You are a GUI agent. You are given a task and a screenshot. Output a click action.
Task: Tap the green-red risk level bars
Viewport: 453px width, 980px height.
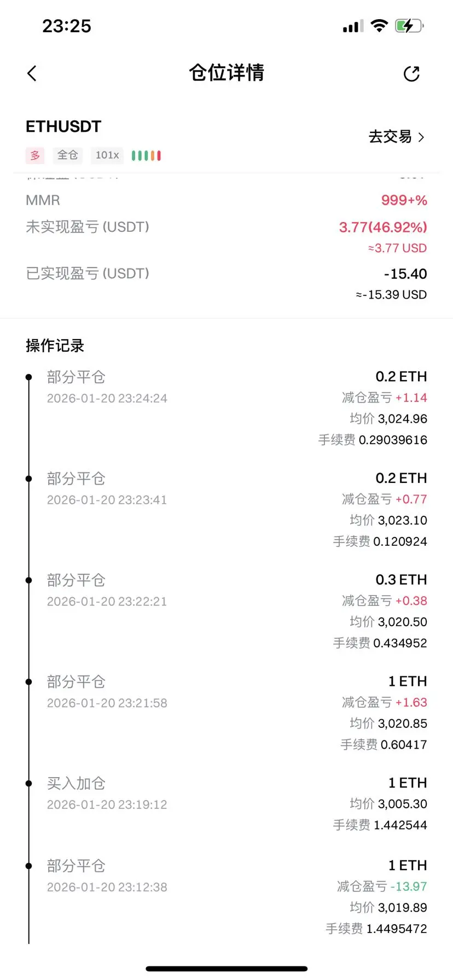pyautogui.click(x=146, y=156)
